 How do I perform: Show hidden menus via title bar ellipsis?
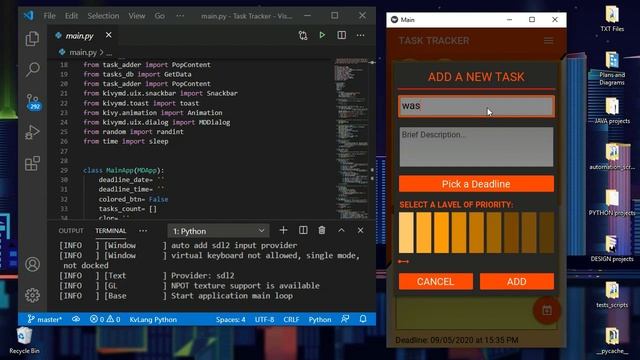pyautogui.click(x=180, y=16)
